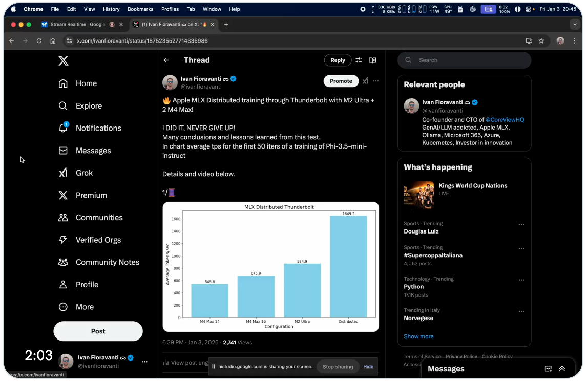Open the History menu
Image resolution: width=588 pixels, height=381 pixels.
tap(111, 9)
